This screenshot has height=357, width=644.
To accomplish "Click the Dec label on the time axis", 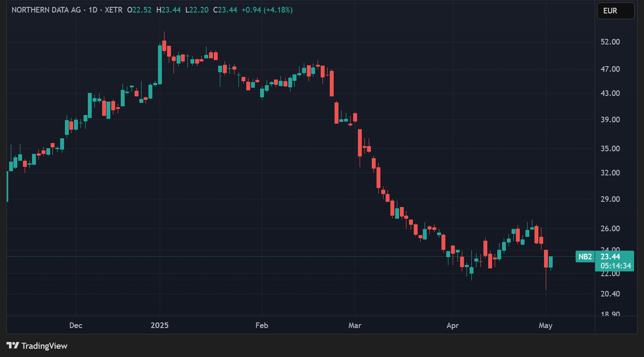I will pos(76,325).
